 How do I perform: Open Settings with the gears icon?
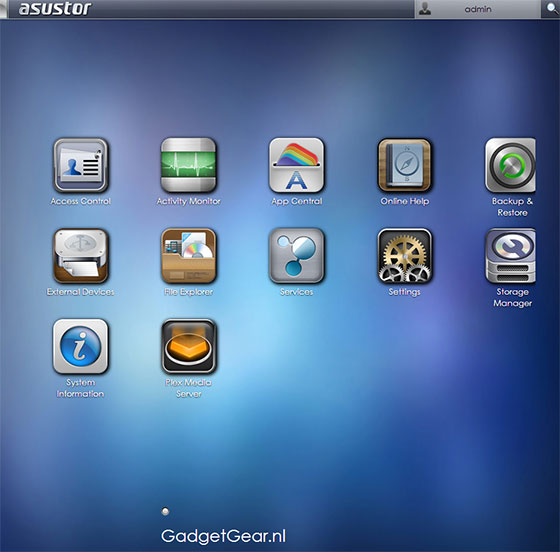click(404, 256)
